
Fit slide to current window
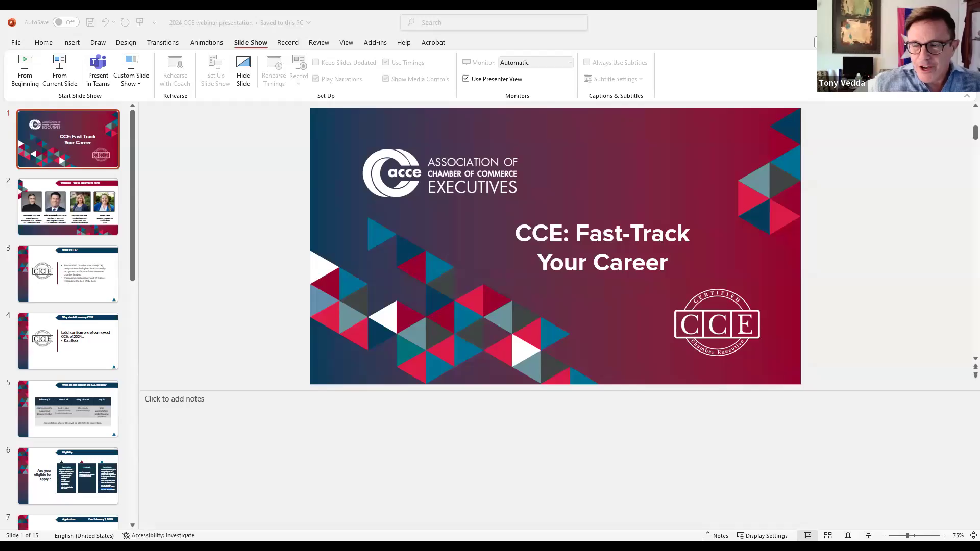973,535
